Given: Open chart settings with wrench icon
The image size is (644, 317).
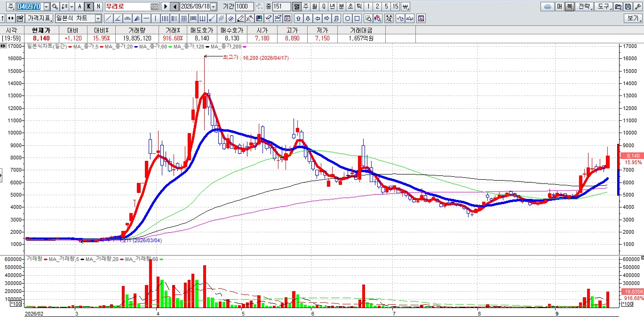Looking at the screenshot, I should (x=638, y=7).
